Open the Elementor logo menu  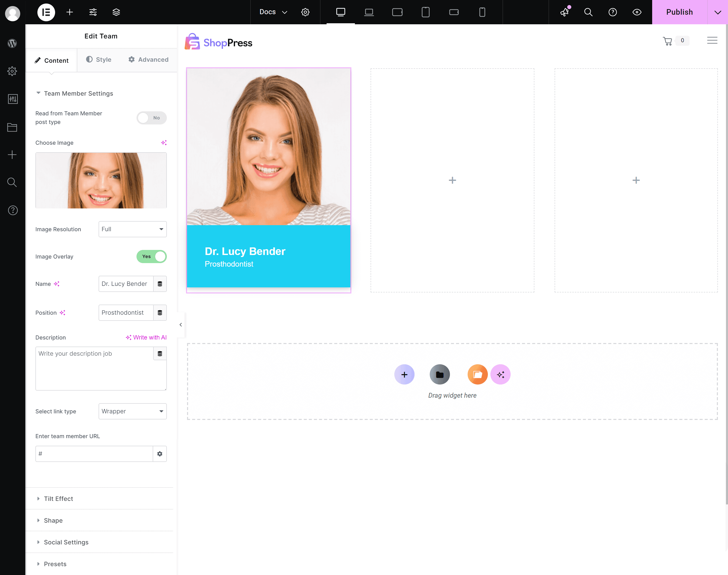(x=46, y=12)
